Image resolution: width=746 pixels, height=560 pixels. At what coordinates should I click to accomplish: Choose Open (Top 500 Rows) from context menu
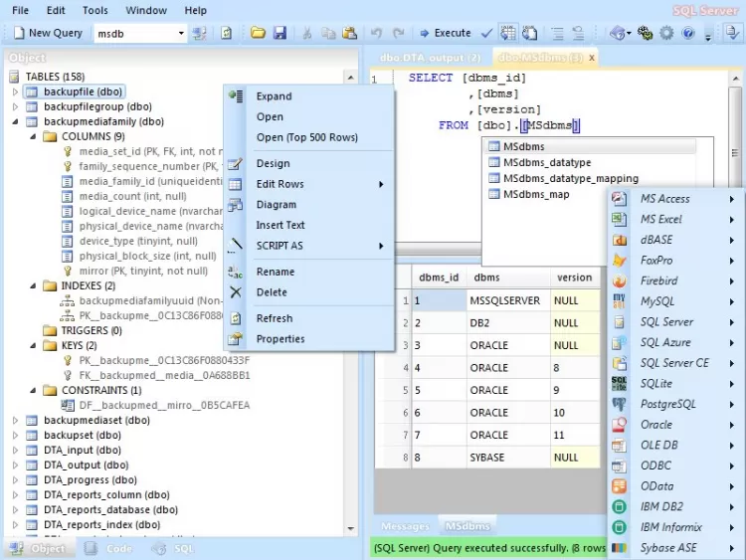click(306, 137)
